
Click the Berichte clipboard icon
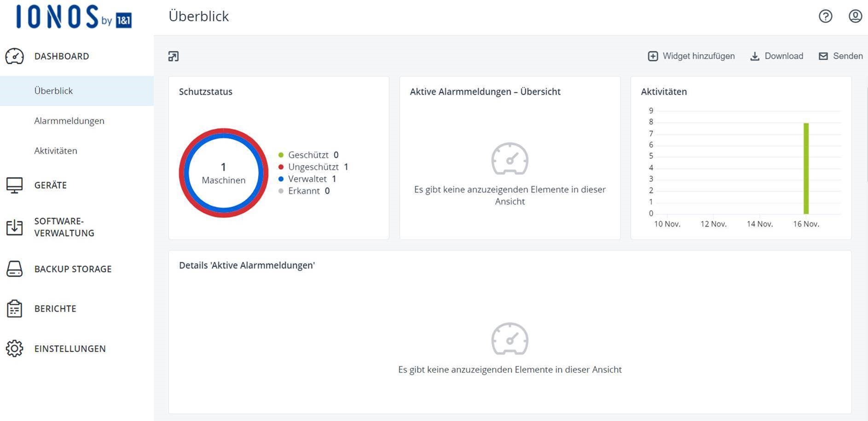pos(14,309)
